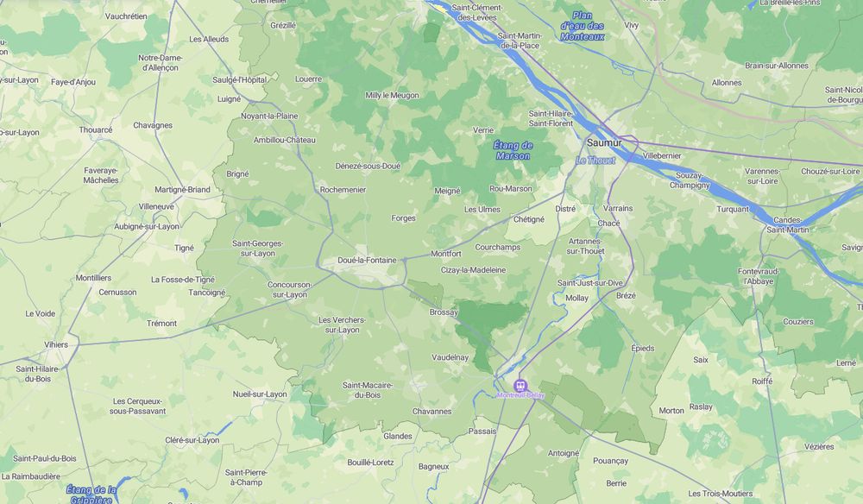Click the Bouillé-Loretz village label
The height and width of the screenshot is (504, 863).
tap(370, 463)
